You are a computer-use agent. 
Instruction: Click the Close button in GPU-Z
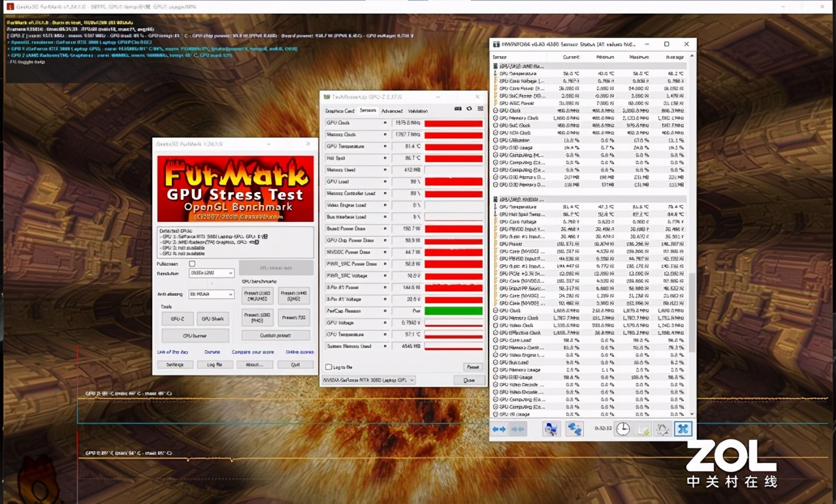469,380
